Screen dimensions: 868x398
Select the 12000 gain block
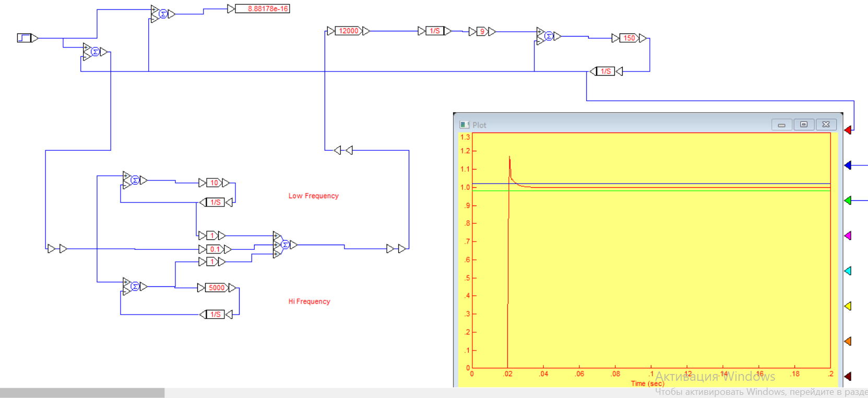click(x=349, y=31)
